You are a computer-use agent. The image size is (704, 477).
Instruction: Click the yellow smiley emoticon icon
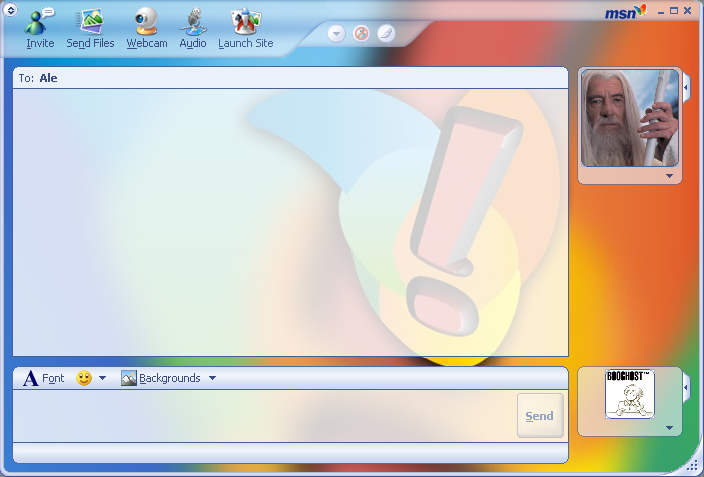(x=84, y=378)
